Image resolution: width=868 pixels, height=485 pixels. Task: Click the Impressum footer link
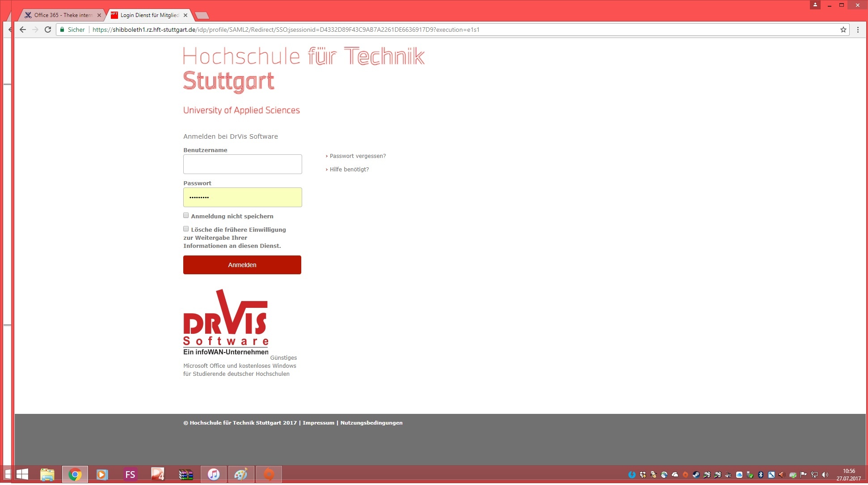(318, 423)
